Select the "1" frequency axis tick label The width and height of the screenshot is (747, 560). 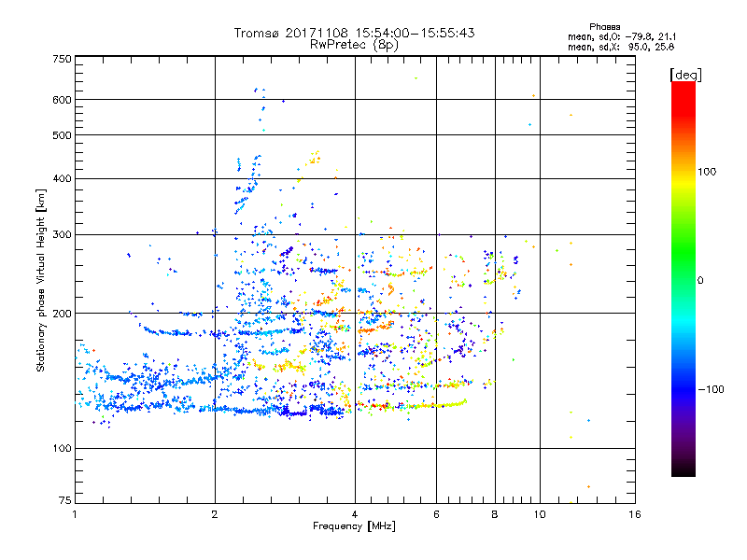coord(75,514)
